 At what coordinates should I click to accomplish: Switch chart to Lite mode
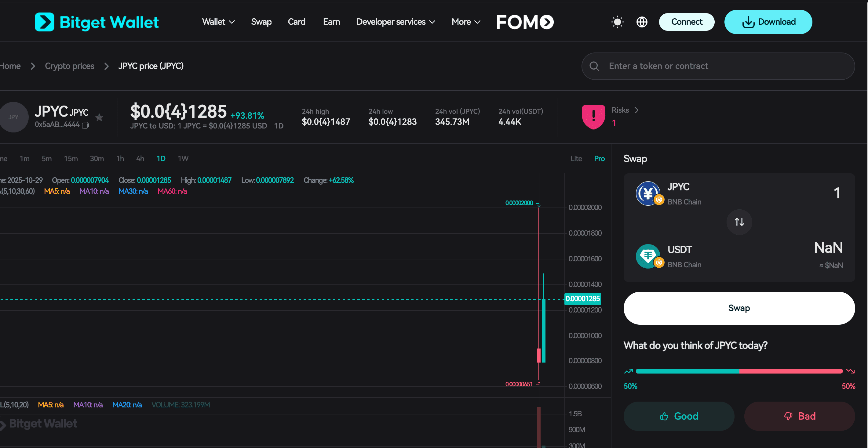(x=576, y=158)
